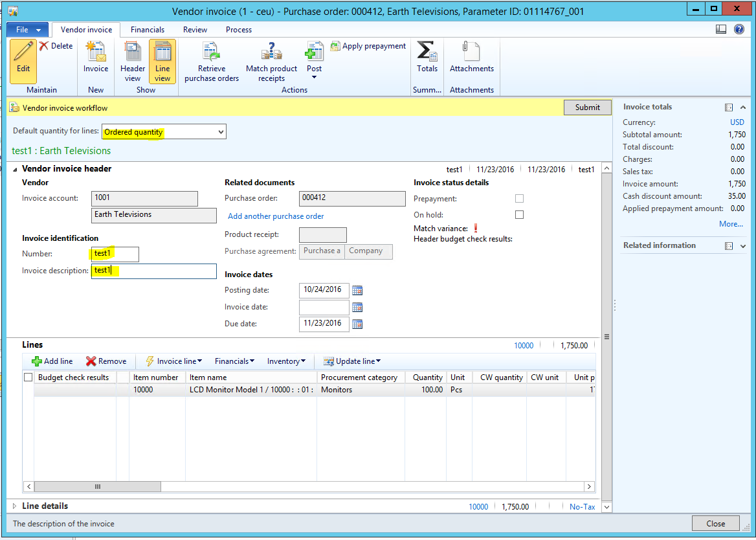Screen dimensions: 756x540
Task: Open calendar picker for Posting date
Action: coord(357,290)
